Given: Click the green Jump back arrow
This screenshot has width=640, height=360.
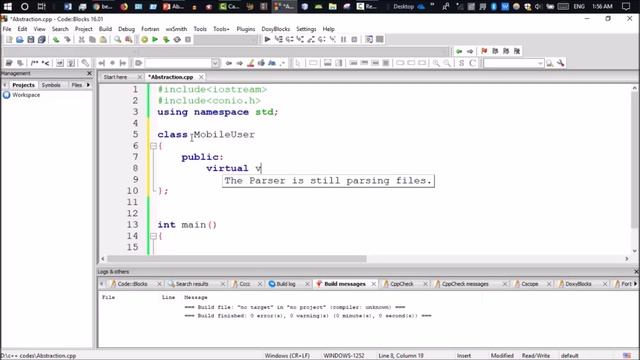Looking at the screenshot, I should (459, 51).
